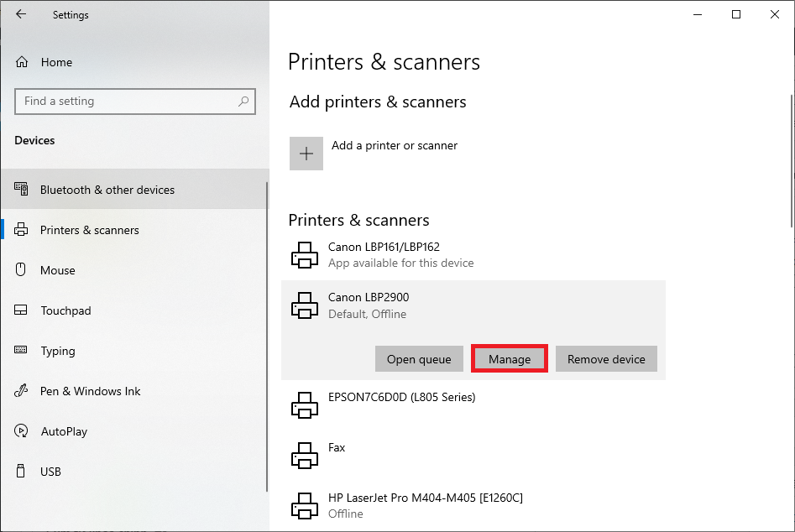Switch to Pen & Windows Ink
Viewport: 795px width, 532px height.
pyautogui.click(x=91, y=391)
